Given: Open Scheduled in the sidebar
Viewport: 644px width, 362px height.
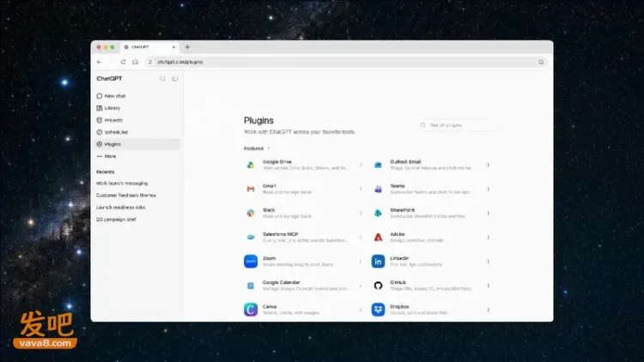Looking at the screenshot, I should pos(137,132).
